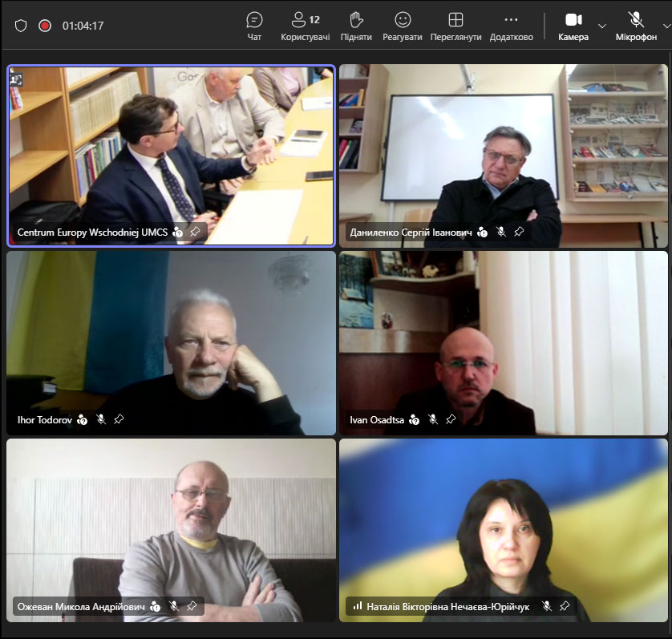Expand the microphone options dropdown arrow
This screenshot has height=639, width=672.
tap(666, 26)
